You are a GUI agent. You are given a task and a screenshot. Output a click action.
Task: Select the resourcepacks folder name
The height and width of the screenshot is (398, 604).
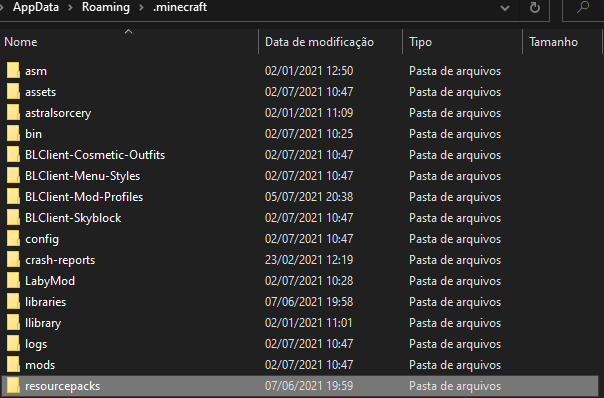(62, 386)
